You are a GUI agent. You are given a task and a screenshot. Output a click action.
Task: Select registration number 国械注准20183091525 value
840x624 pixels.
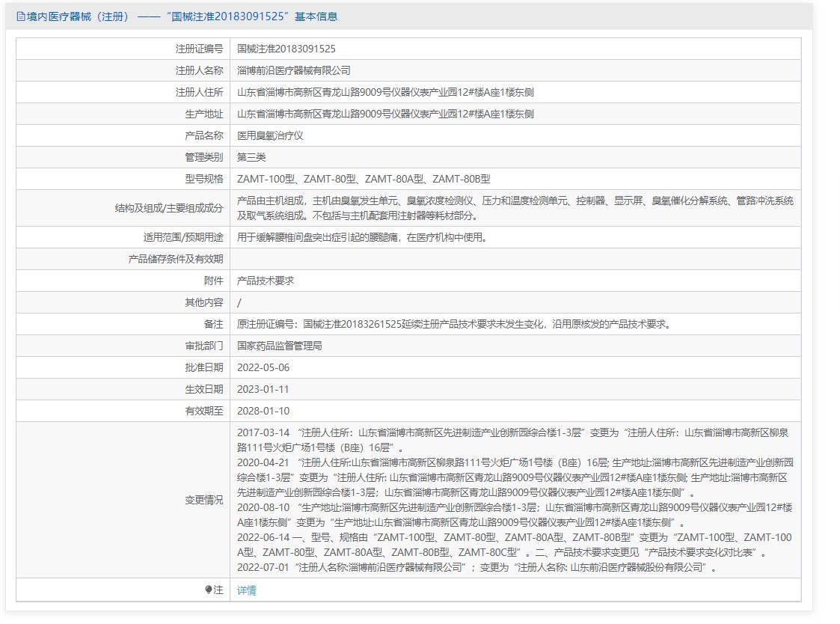click(286, 49)
